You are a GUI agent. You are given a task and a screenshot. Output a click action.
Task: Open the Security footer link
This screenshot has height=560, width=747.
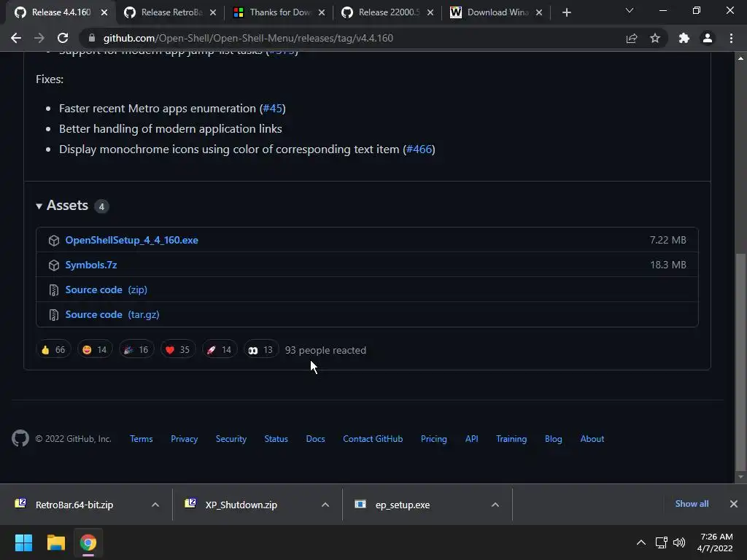[231, 439]
